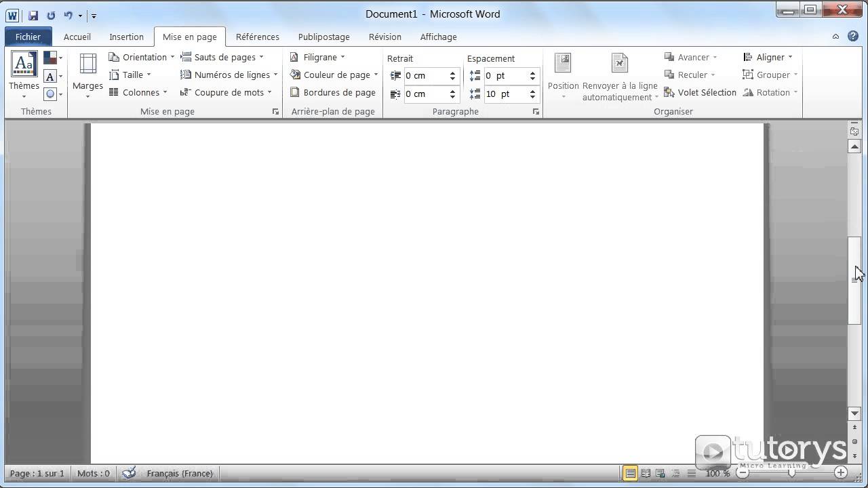The image size is (868, 488).
Task: Open the theme effects dropdown
Action: (53, 94)
